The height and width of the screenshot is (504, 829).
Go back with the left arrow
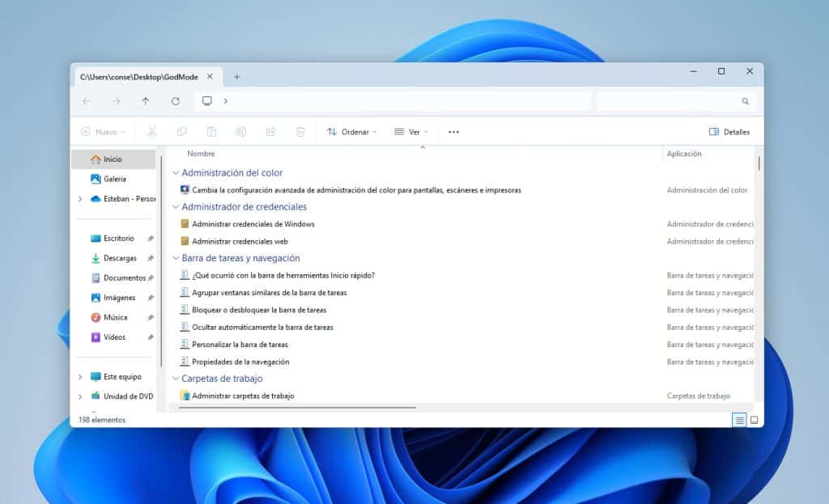[87, 101]
